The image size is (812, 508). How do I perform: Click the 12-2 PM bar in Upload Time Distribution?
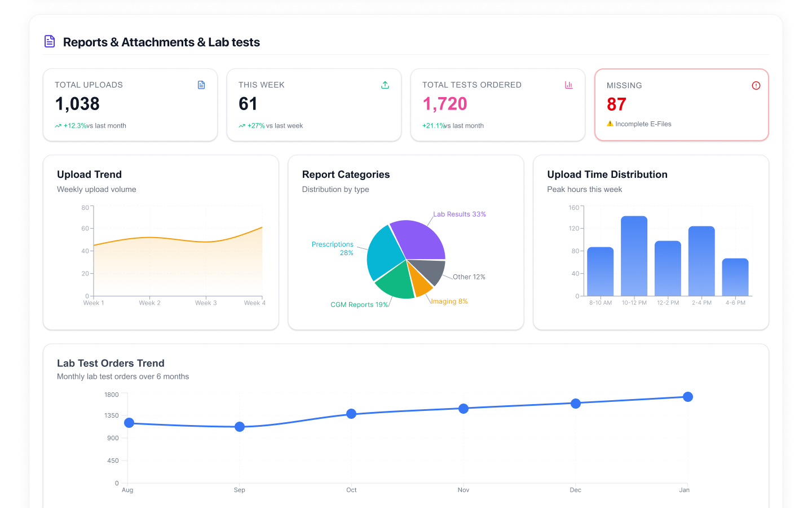668,268
